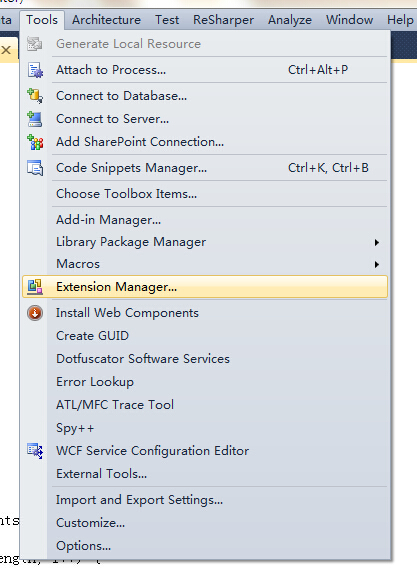Click the Connect to Server icon

[35, 119]
